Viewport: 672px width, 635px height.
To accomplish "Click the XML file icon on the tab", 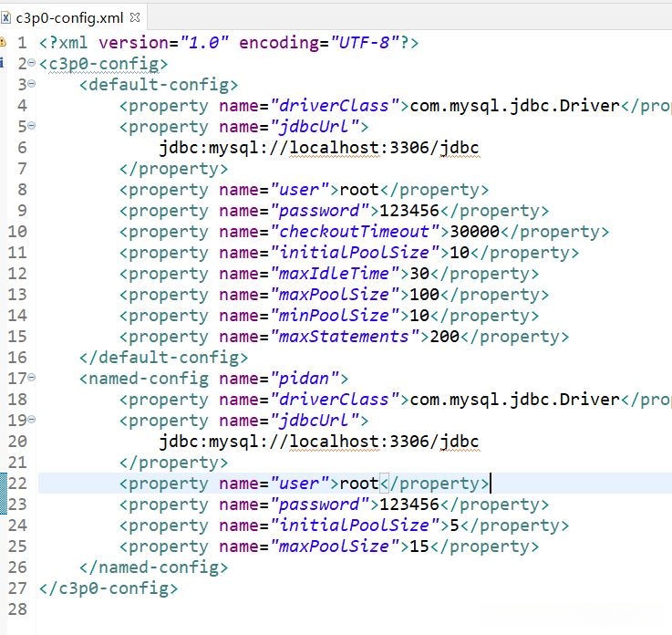I will (6, 17).
